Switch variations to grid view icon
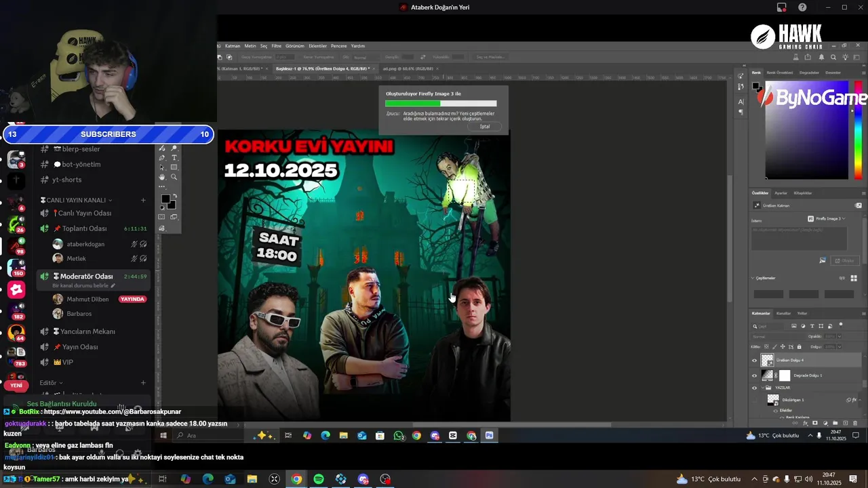The image size is (868, 488). 854,278
